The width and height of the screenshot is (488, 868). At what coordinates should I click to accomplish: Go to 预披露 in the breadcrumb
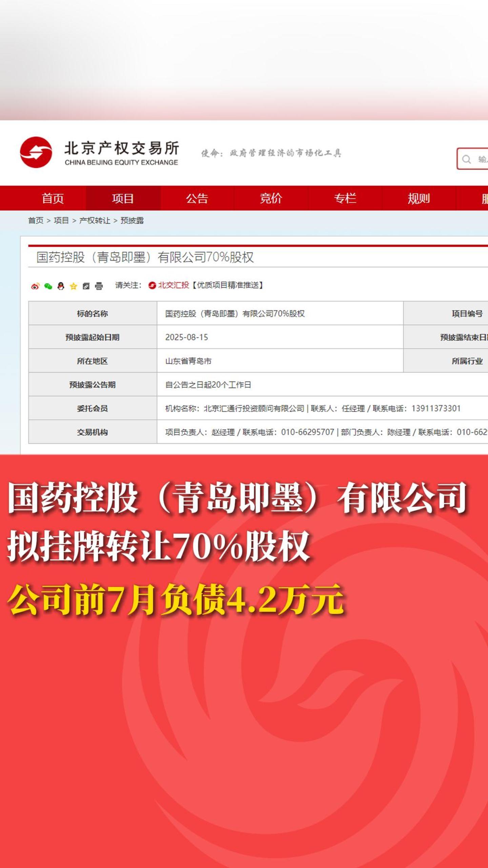click(132, 221)
